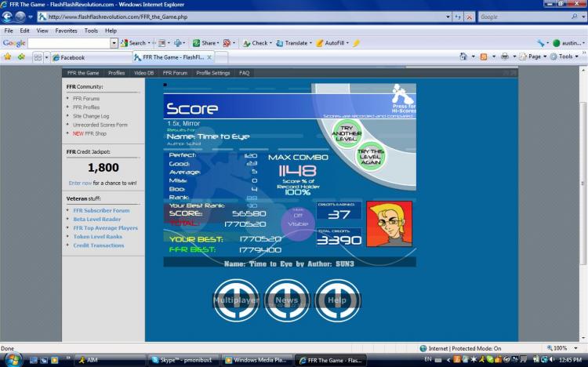Viewport: 588px width, 367px height.
Task: Open the Credit Transactions link
Action: [99, 245]
